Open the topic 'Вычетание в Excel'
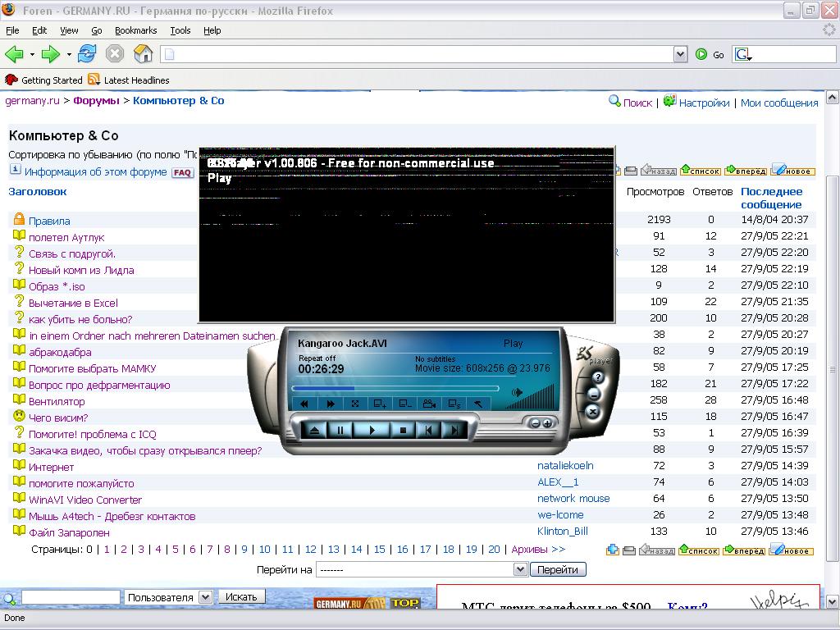Image resolution: width=840 pixels, height=630 pixels. (x=73, y=304)
